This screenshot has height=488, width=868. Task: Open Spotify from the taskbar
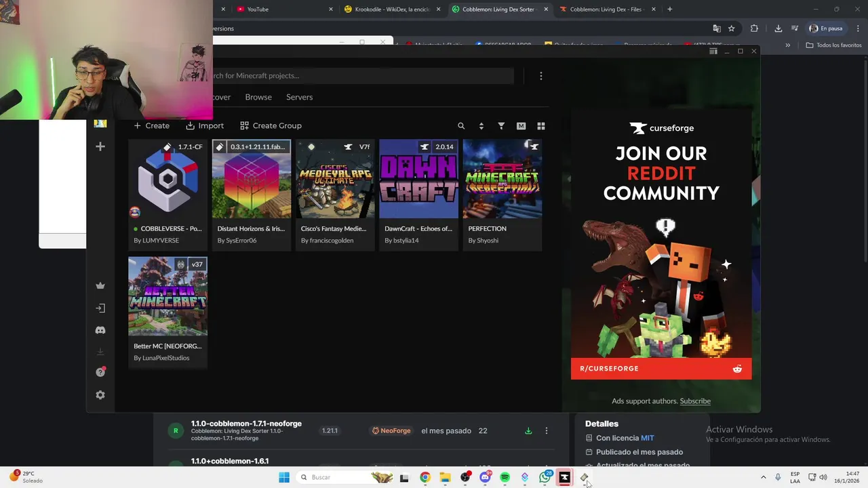tap(505, 477)
